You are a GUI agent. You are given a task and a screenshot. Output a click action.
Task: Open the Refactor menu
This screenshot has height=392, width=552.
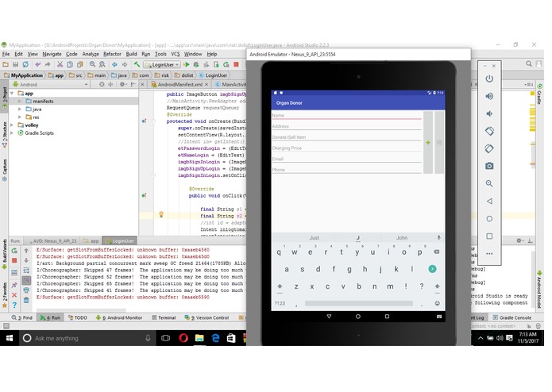click(112, 54)
